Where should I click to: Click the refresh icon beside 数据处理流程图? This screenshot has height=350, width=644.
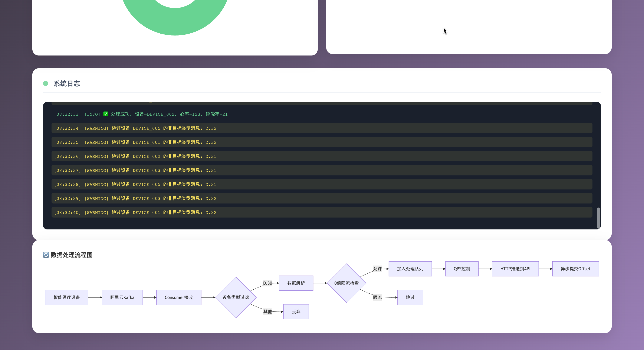pos(46,255)
